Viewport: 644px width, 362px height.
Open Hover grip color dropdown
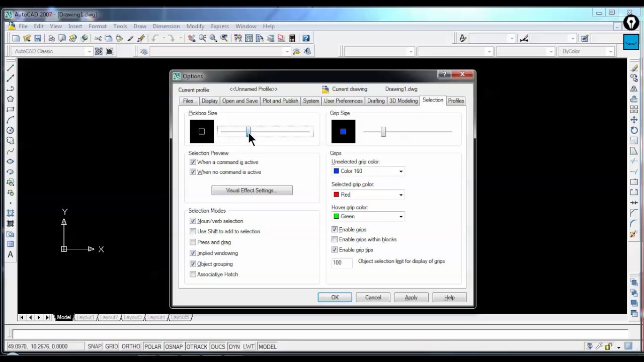[368, 216]
